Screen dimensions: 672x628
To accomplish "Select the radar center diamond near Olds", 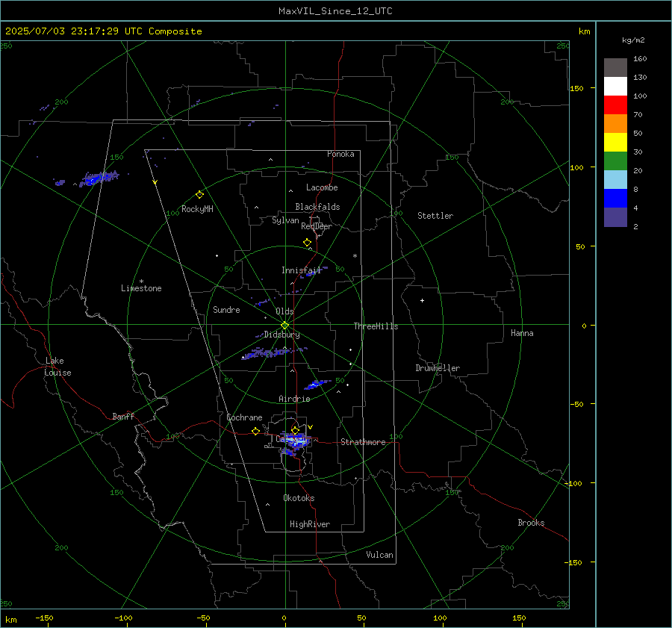I will (x=285, y=326).
